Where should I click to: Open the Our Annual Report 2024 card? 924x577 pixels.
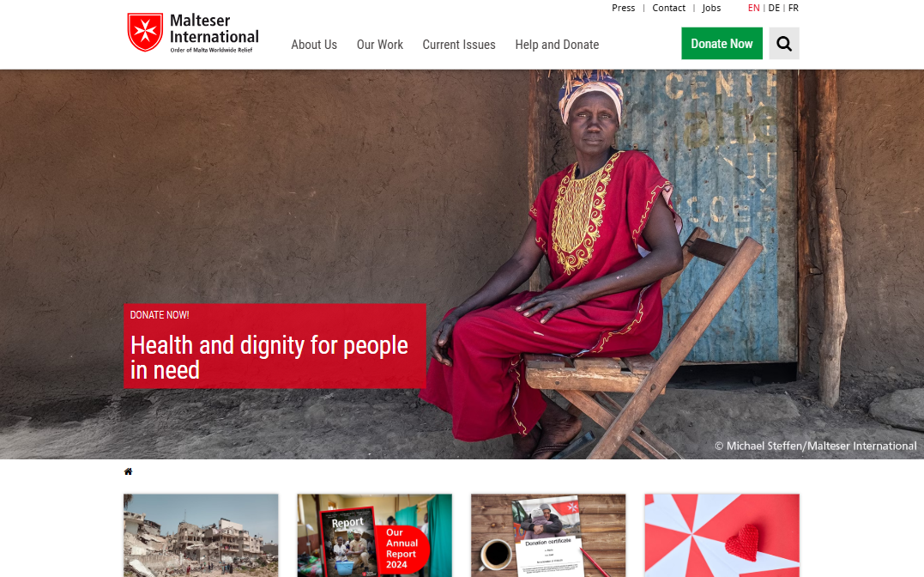click(375, 536)
